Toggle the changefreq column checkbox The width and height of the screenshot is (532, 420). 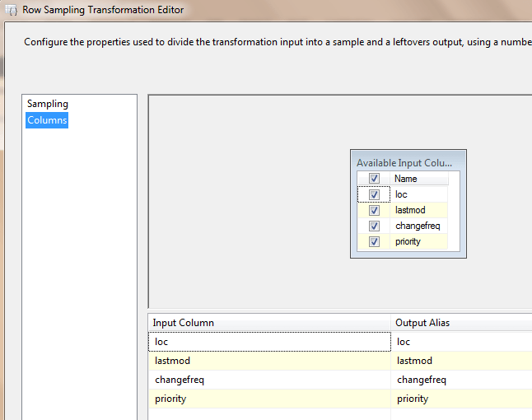374,226
